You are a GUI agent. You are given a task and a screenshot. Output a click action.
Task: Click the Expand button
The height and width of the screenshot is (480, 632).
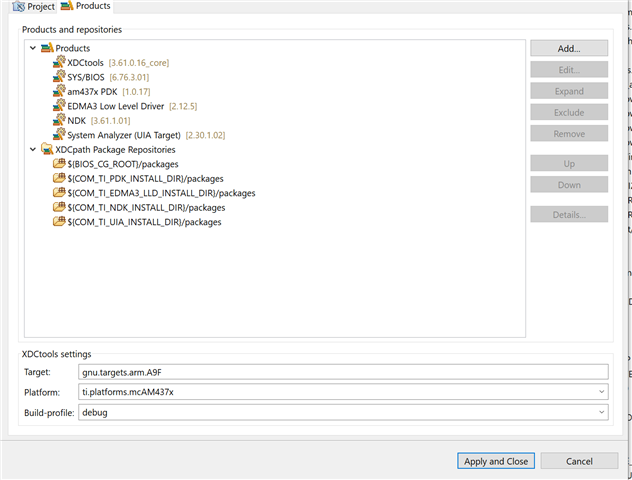pyautogui.click(x=569, y=91)
